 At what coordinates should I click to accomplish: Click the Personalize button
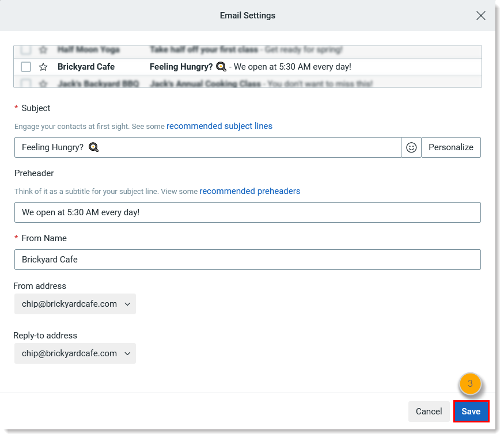pos(451,147)
